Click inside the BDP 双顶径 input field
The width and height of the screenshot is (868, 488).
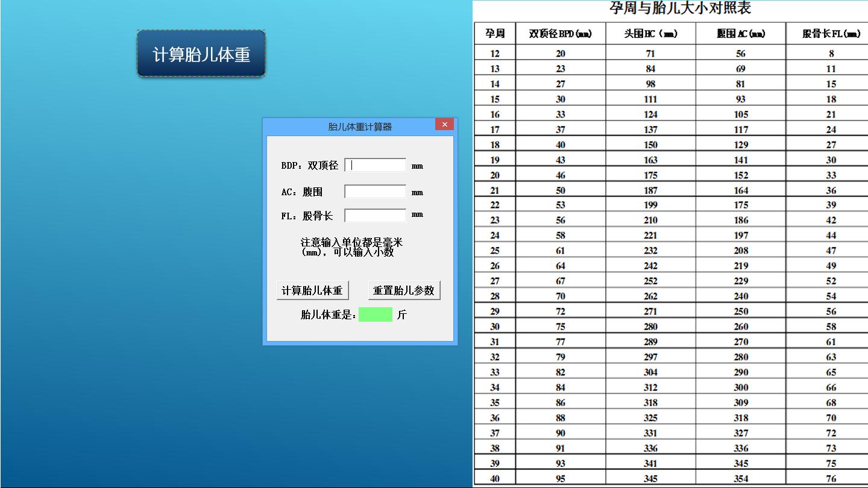pyautogui.click(x=375, y=164)
